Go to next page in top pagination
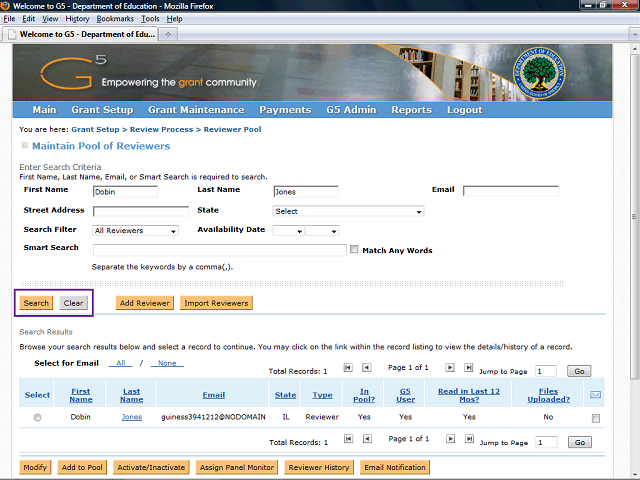Viewport: 640px width, 480px height. click(450, 367)
